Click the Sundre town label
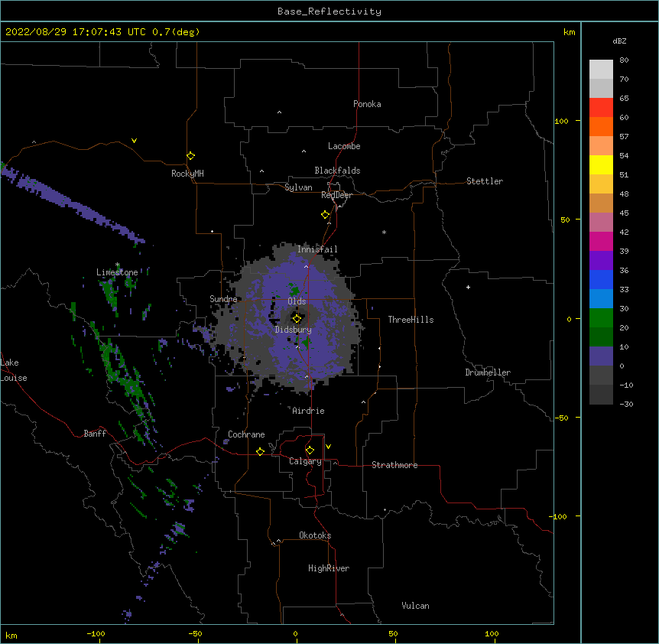This screenshot has height=644, width=659. 223,299
